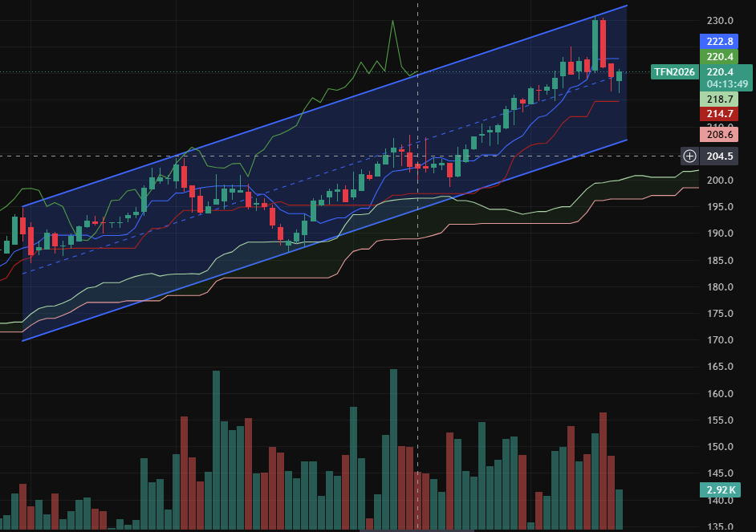Click the 170.0 price axis label
This screenshot has height=532, width=756.
(x=720, y=340)
